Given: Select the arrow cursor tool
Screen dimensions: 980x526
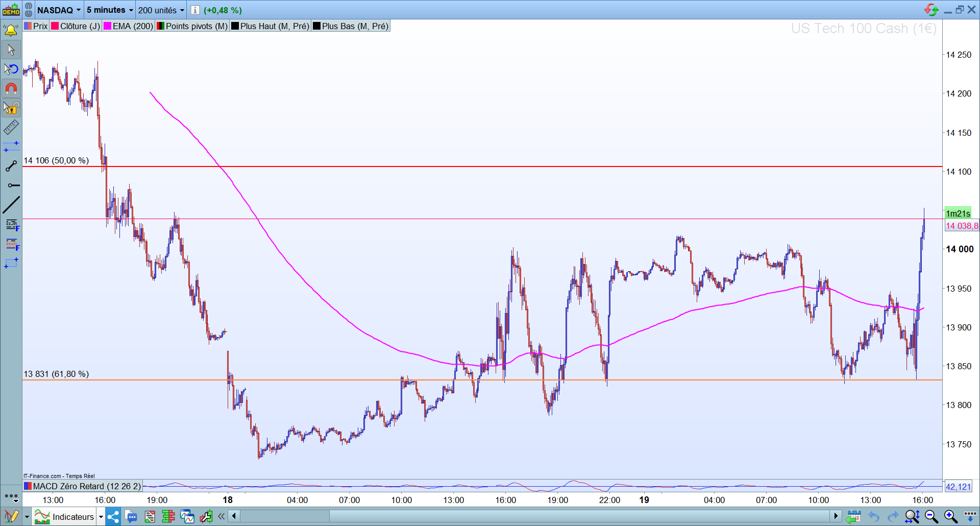Looking at the screenshot, I should pyautogui.click(x=11, y=50).
